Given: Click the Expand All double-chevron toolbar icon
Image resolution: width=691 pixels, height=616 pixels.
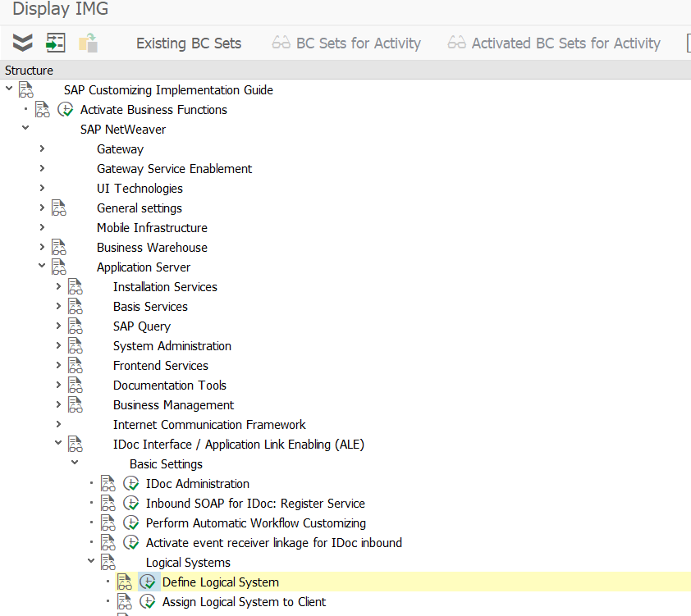Looking at the screenshot, I should coord(22,43).
